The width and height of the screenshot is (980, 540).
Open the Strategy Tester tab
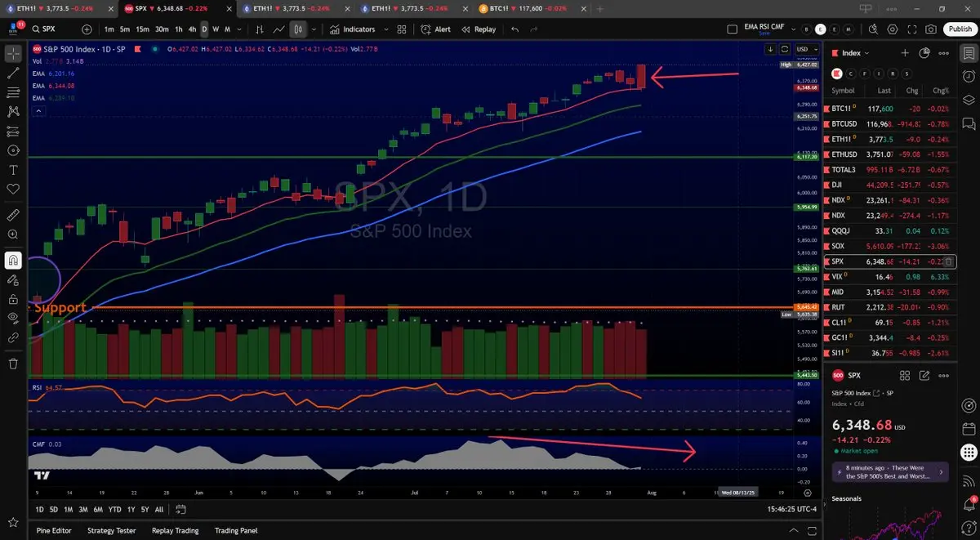tap(111, 530)
